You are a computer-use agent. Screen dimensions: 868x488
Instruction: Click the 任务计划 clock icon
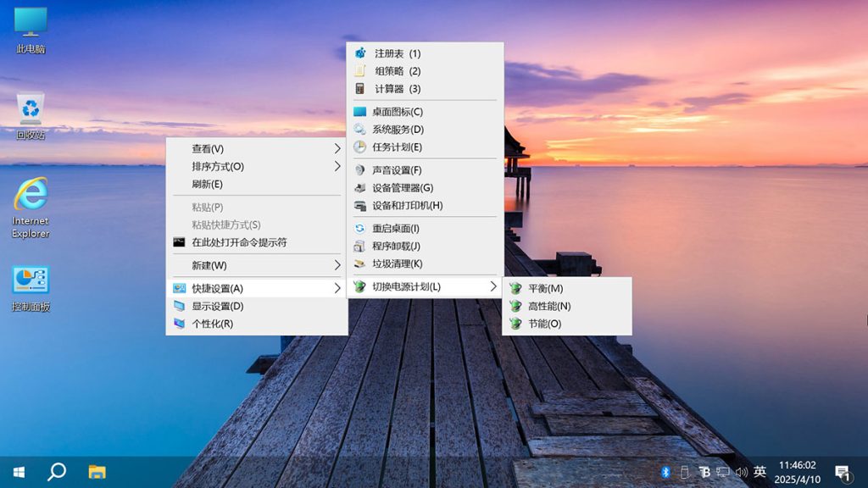click(x=359, y=147)
